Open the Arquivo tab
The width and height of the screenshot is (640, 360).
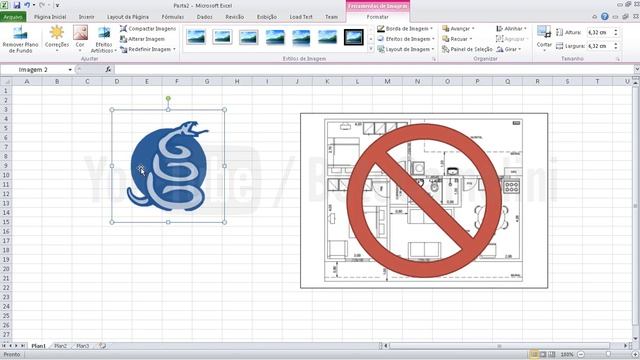point(13,17)
